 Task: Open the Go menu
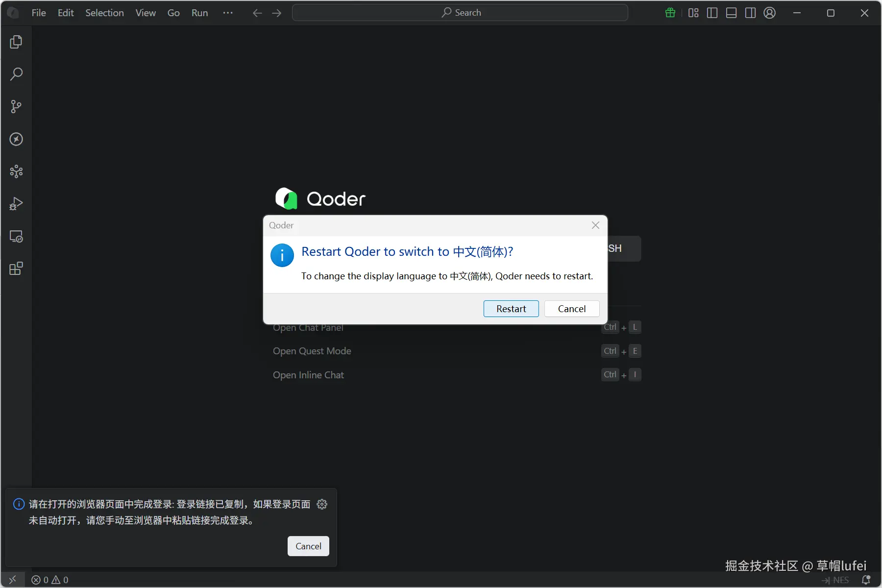pyautogui.click(x=173, y=13)
